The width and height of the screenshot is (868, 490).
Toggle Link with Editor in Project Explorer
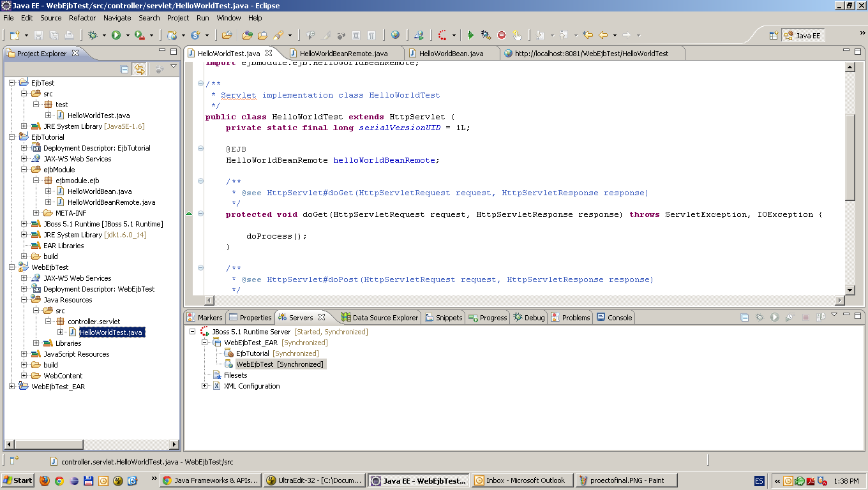[139, 69]
